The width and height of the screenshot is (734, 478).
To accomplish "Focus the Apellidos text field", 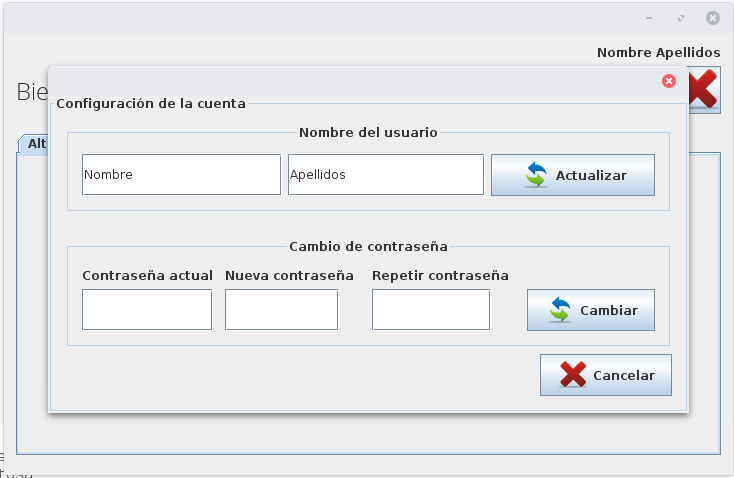I will [385, 174].
